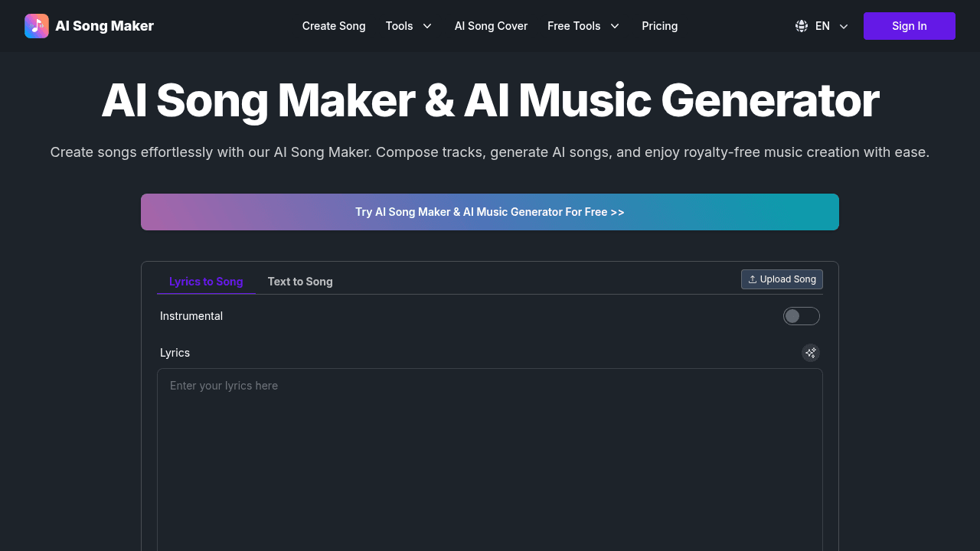Click the Upload Song button
Screen dimensions: 980x551
(x=782, y=279)
